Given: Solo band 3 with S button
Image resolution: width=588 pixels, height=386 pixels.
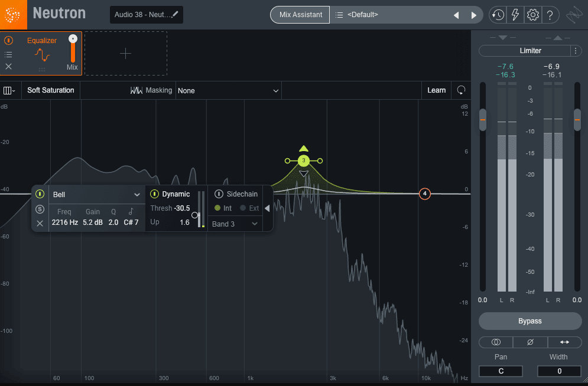Looking at the screenshot, I should 40,209.
